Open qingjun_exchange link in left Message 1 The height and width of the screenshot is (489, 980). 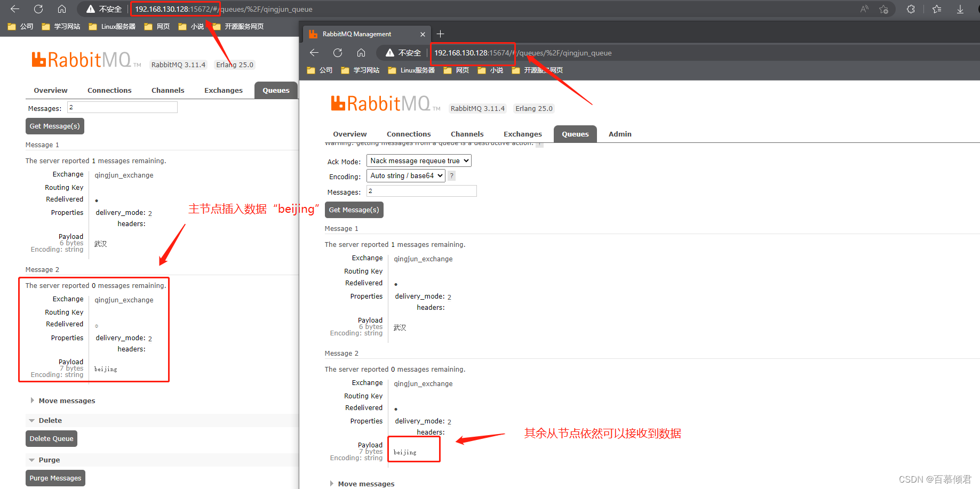pos(124,175)
